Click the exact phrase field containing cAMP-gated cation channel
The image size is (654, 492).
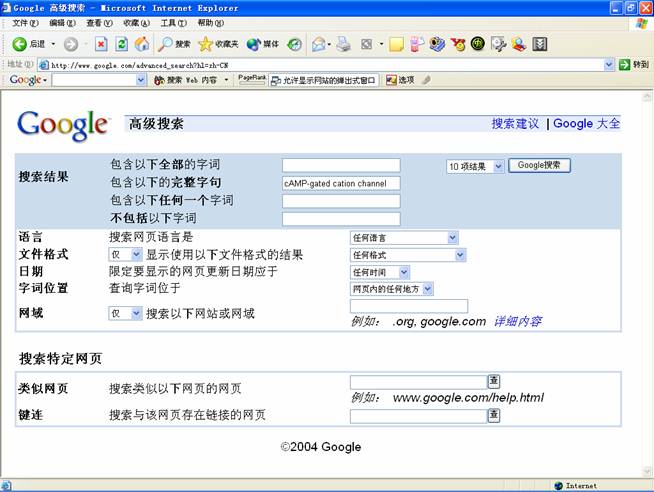click(341, 183)
